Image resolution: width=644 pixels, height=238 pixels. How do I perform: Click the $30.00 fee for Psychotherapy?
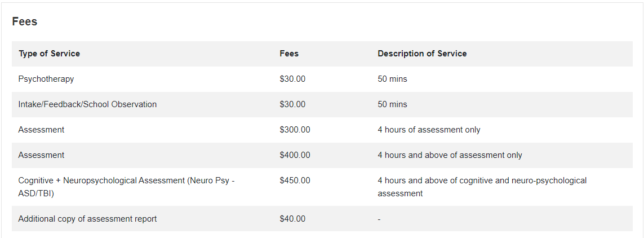pyautogui.click(x=292, y=79)
